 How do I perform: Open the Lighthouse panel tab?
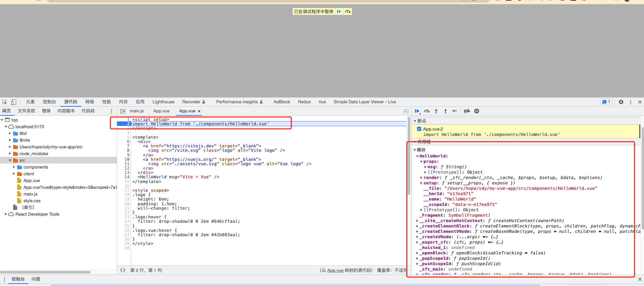(x=163, y=102)
